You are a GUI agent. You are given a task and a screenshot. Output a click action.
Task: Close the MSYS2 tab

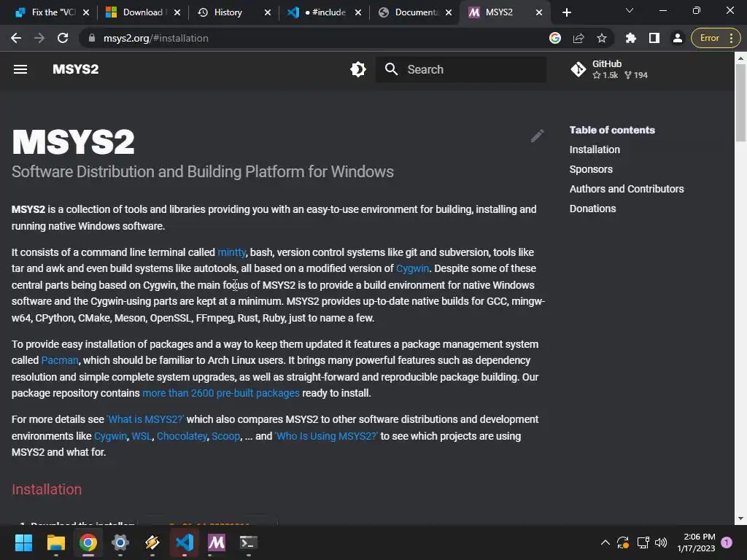coord(539,12)
